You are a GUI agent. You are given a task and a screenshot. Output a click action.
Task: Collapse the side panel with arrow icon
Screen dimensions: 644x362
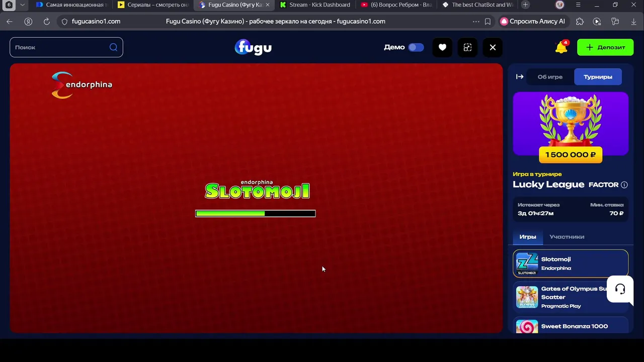click(520, 77)
